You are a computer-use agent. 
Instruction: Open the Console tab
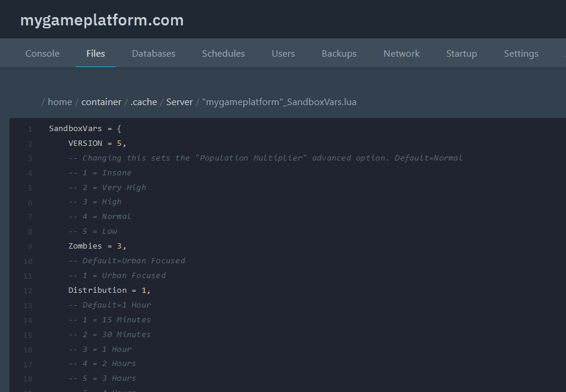[42, 53]
